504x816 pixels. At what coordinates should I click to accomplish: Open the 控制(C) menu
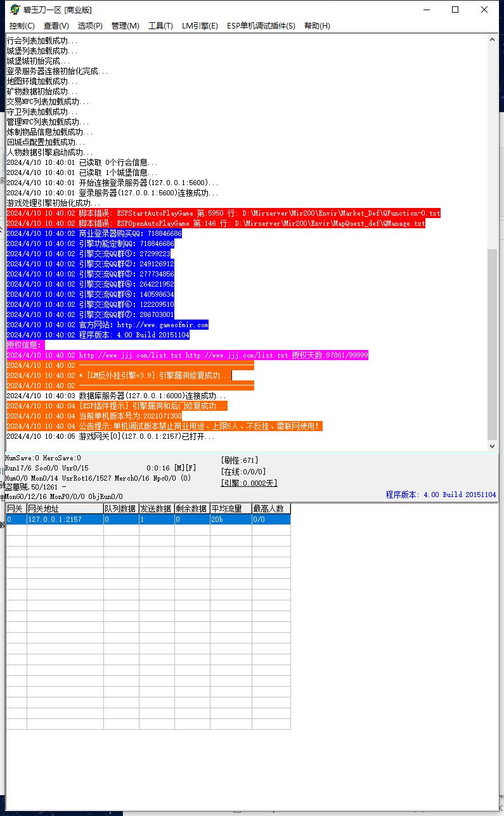pos(22,26)
